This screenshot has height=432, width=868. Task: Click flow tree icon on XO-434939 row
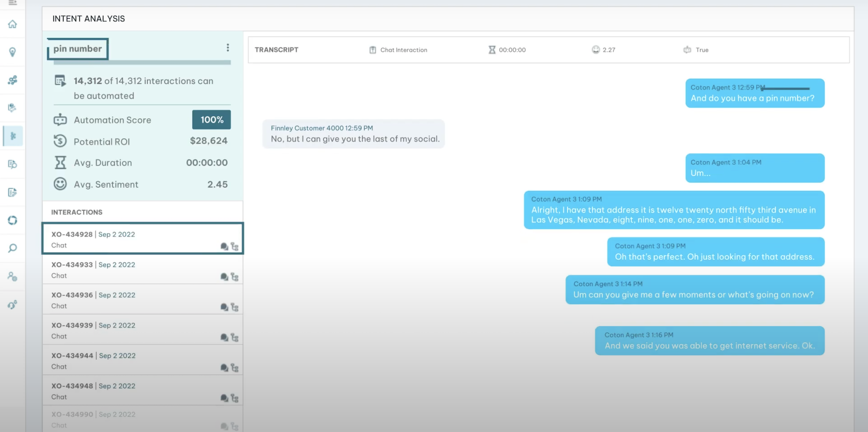coord(235,337)
